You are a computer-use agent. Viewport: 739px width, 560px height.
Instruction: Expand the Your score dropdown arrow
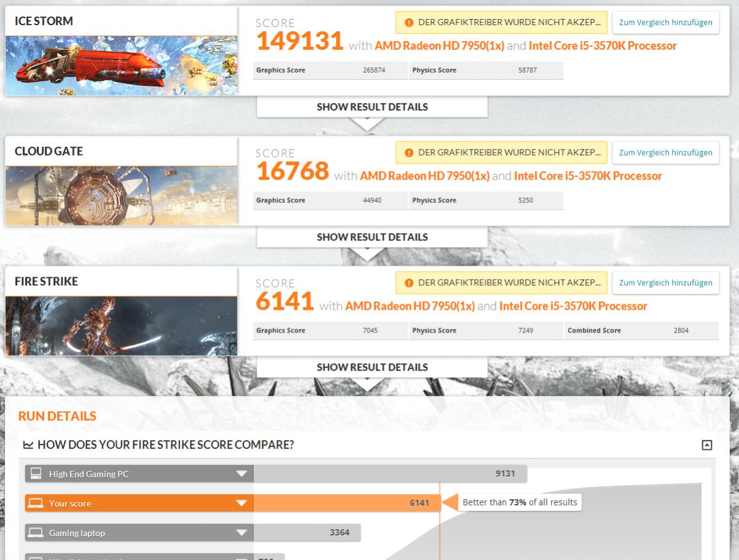pyautogui.click(x=242, y=503)
